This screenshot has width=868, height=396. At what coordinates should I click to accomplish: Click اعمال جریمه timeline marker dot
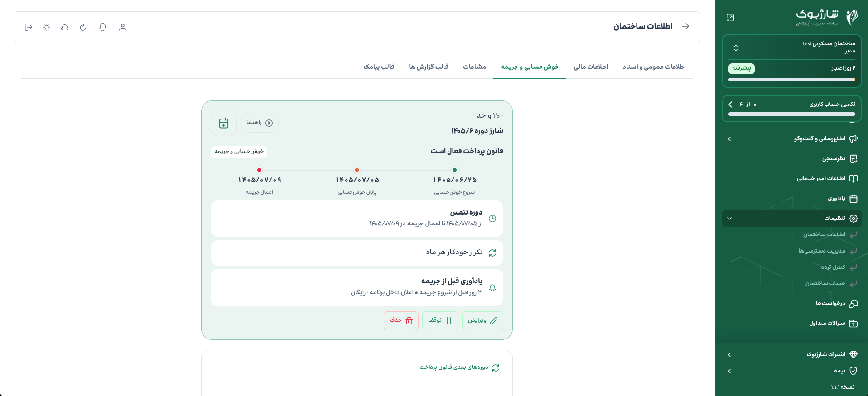(259, 170)
